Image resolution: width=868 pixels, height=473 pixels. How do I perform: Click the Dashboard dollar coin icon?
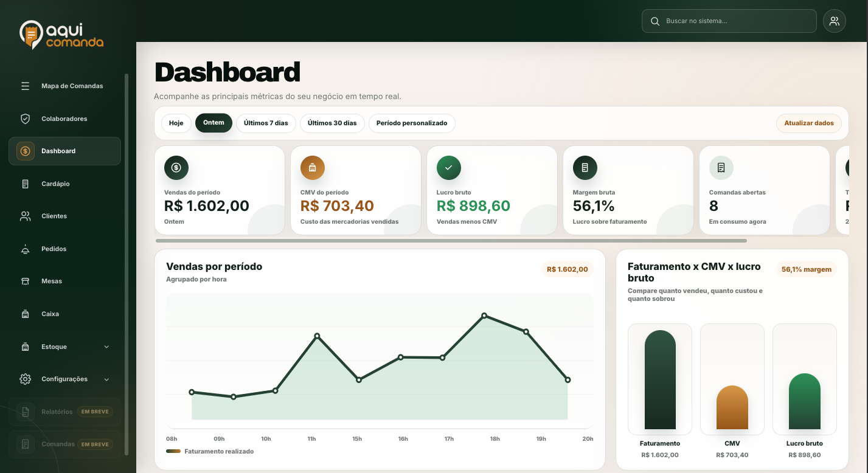(x=25, y=151)
